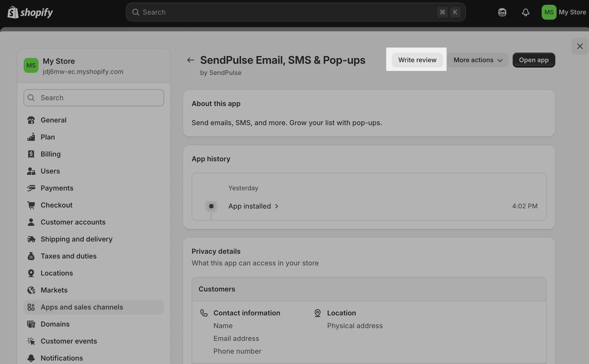Click the Contact information phone icon
The height and width of the screenshot is (364, 589).
point(204,313)
